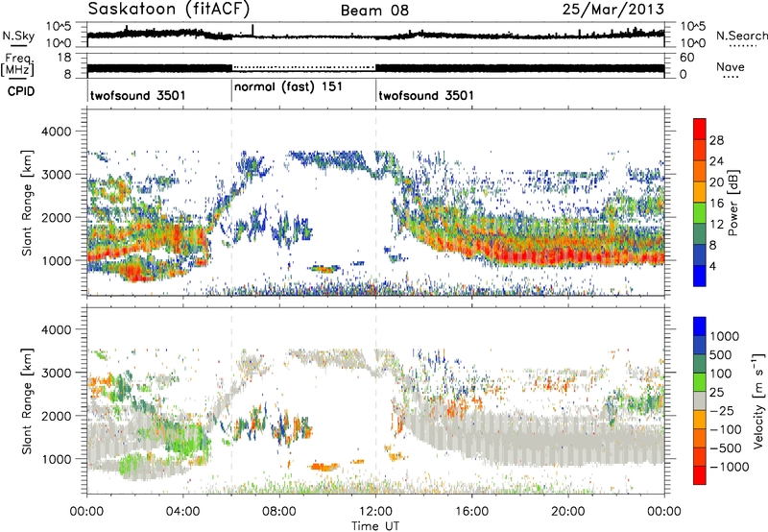This screenshot has height=532, width=768.
Task: Click the 'Nave' legend label
Action: pos(730,66)
